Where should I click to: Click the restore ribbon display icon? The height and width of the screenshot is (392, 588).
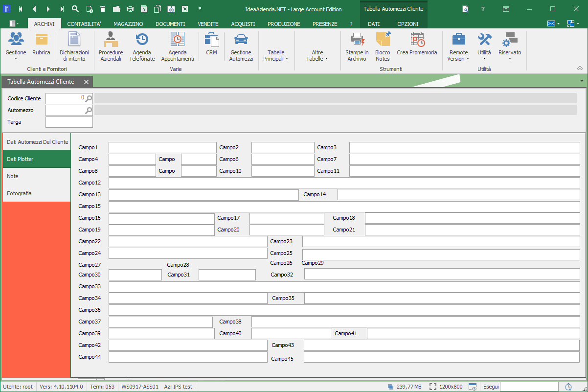[506, 9]
